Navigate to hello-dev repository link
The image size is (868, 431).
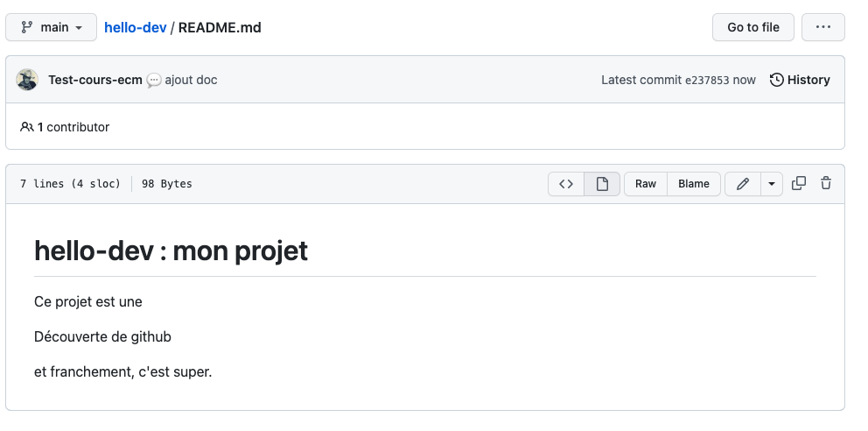135,27
